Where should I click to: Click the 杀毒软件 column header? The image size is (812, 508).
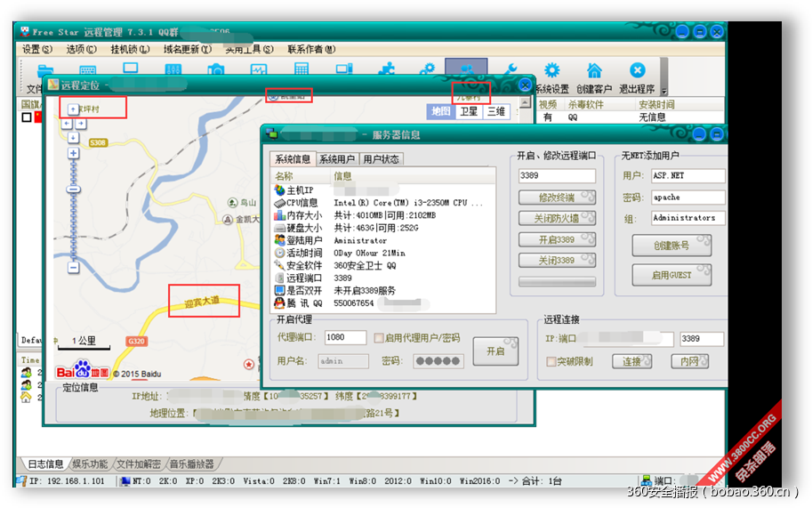[586, 105]
